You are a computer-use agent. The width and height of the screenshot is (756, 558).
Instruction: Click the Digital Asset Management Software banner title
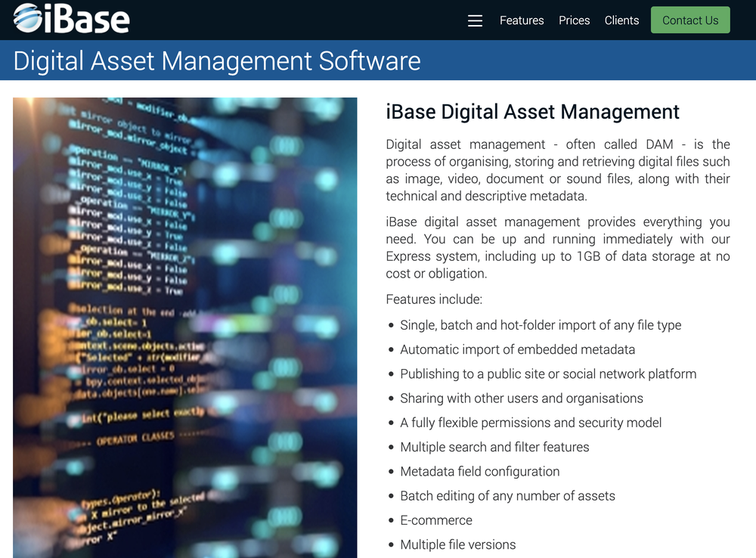(x=217, y=60)
